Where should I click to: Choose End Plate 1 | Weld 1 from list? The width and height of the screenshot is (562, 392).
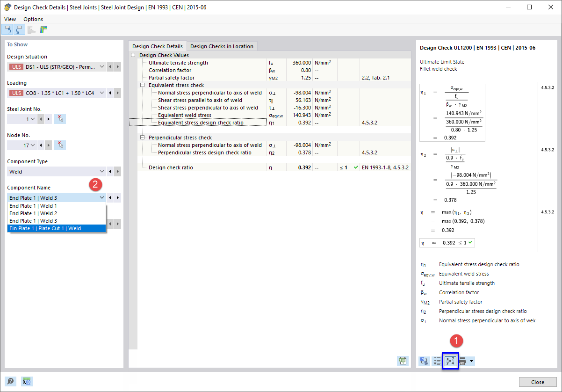[57, 206]
